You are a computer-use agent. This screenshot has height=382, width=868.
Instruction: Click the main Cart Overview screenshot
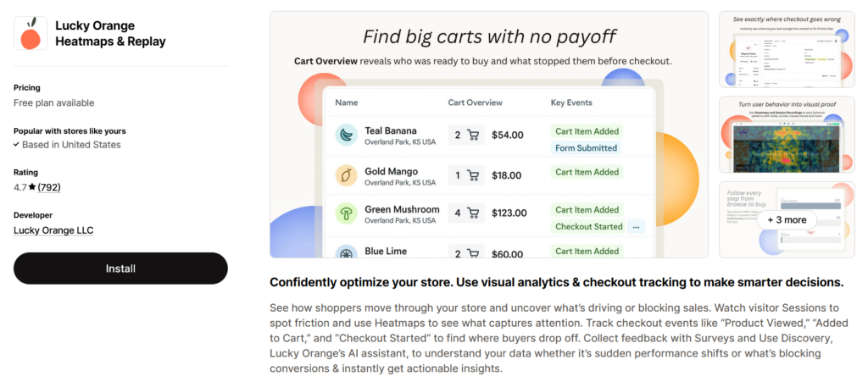click(x=489, y=134)
